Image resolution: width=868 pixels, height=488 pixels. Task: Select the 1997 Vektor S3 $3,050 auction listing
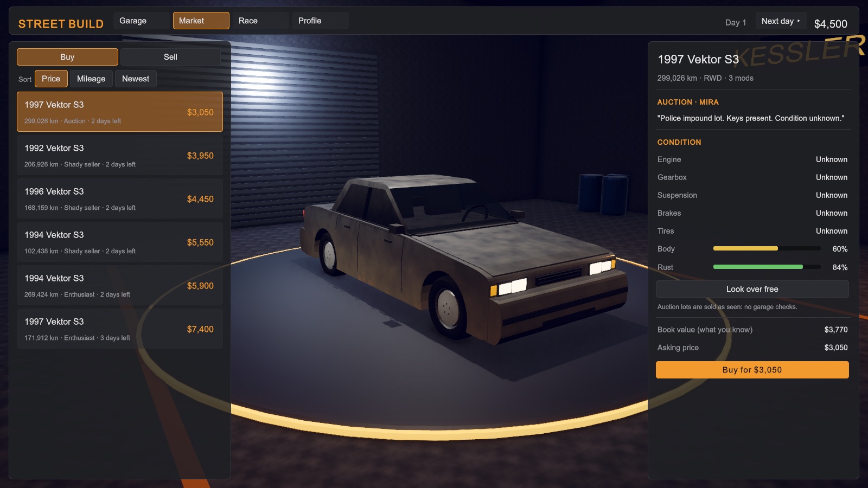(x=120, y=112)
